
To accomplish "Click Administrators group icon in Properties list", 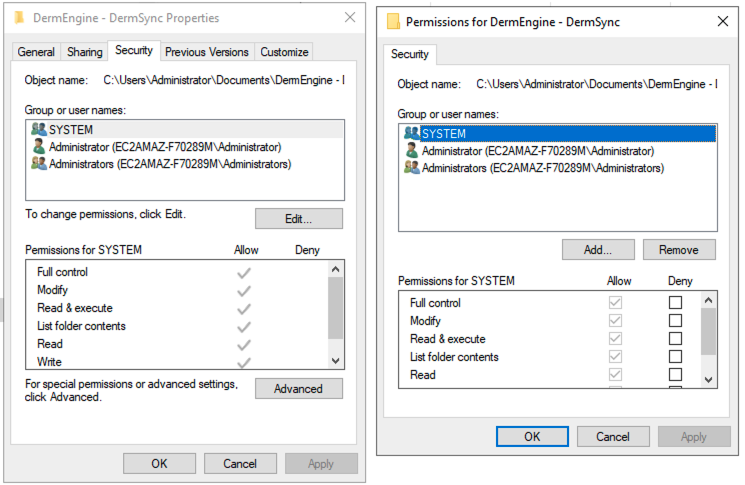I will pos(39,164).
